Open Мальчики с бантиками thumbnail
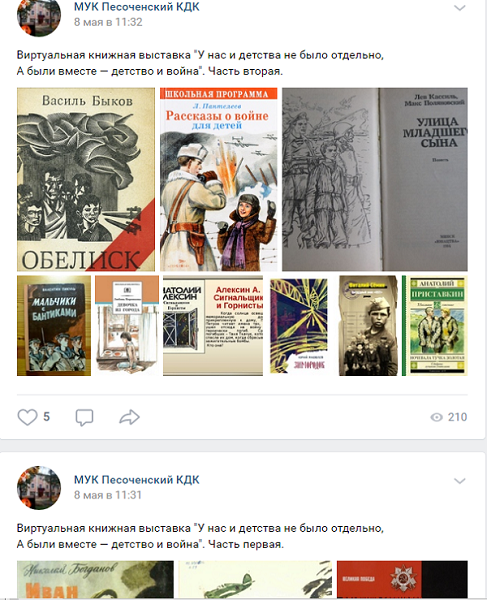This screenshot has width=487, height=600. pos(54,326)
